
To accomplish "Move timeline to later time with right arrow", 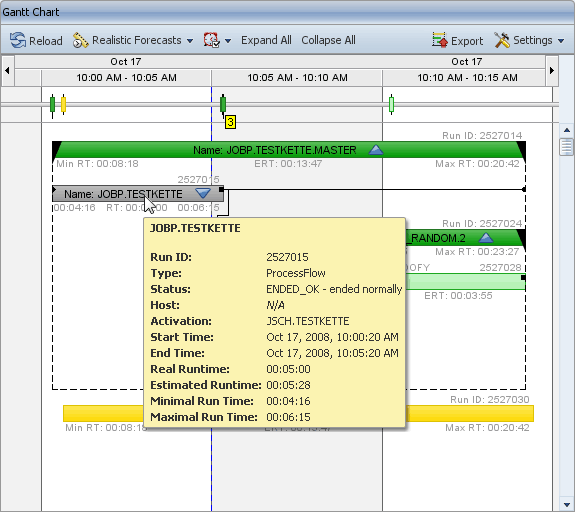I will pyautogui.click(x=552, y=70).
